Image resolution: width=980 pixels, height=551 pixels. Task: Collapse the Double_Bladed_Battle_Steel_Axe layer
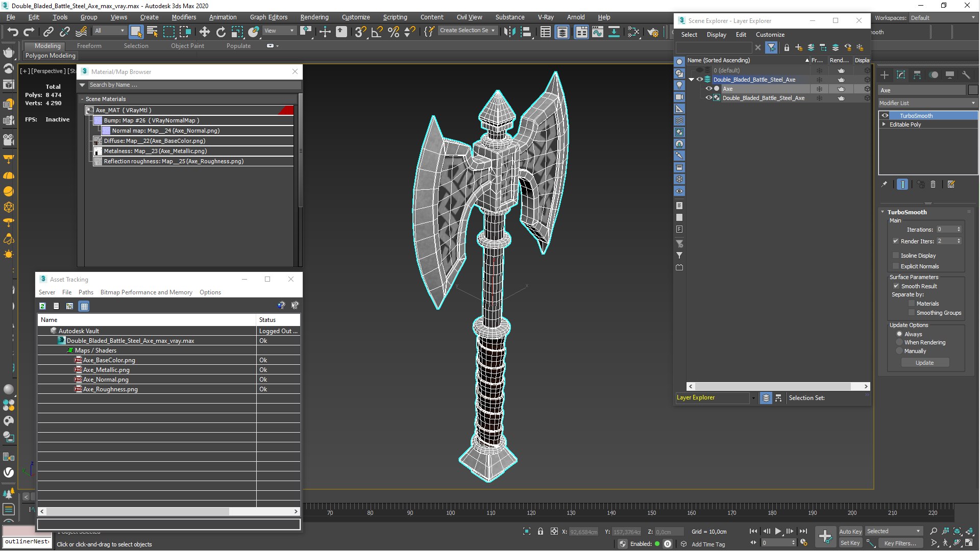tap(692, 80)
